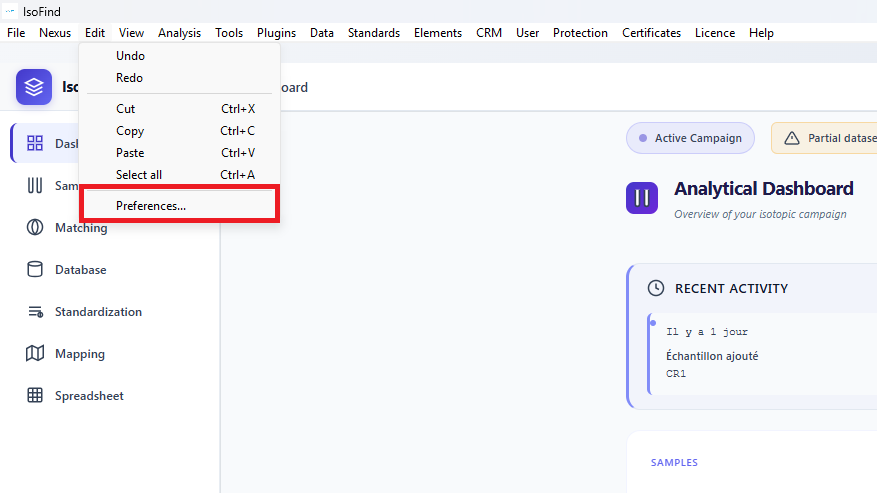Click the SAMPLES card label
Viewport: 877px width, 493px height.
[674, 462]
